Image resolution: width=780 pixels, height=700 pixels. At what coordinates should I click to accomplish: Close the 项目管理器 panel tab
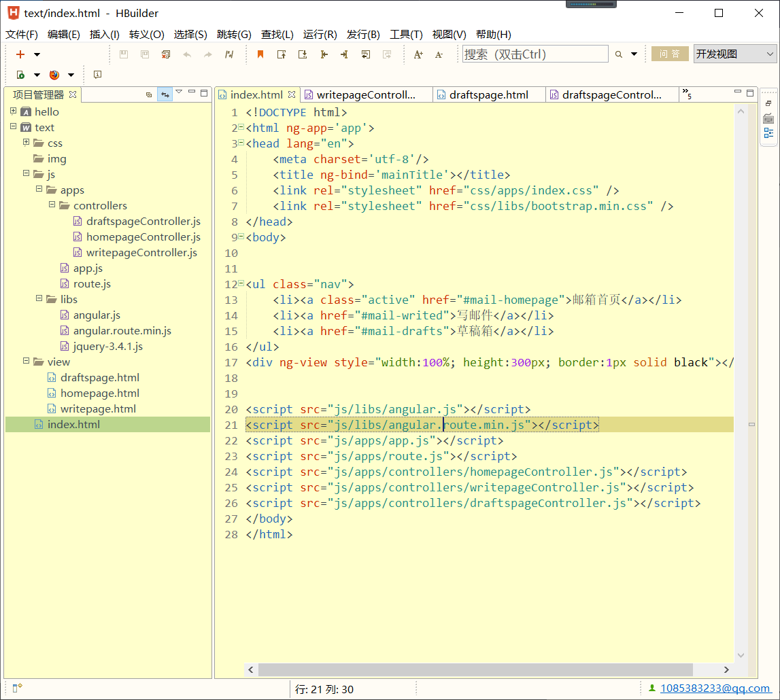73,94
